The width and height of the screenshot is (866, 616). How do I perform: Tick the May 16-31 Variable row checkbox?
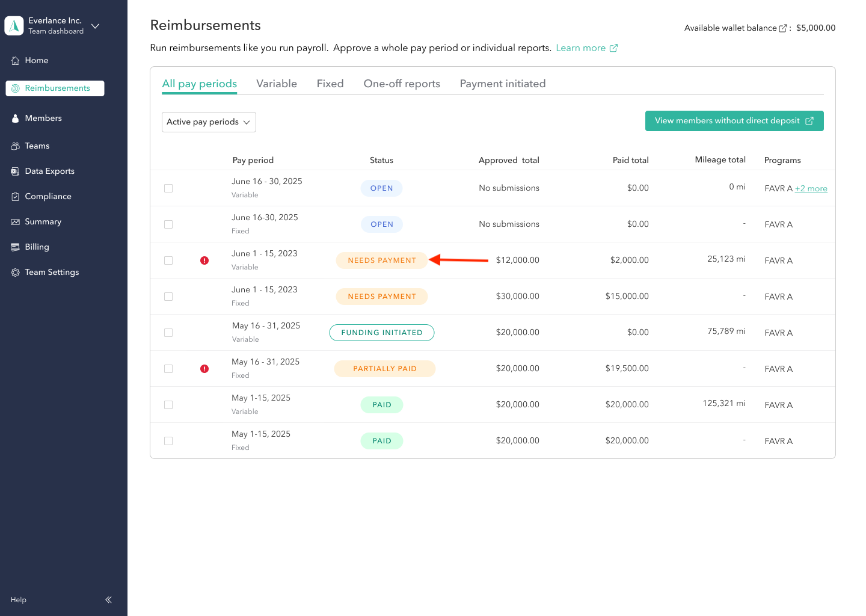(168, 332)
